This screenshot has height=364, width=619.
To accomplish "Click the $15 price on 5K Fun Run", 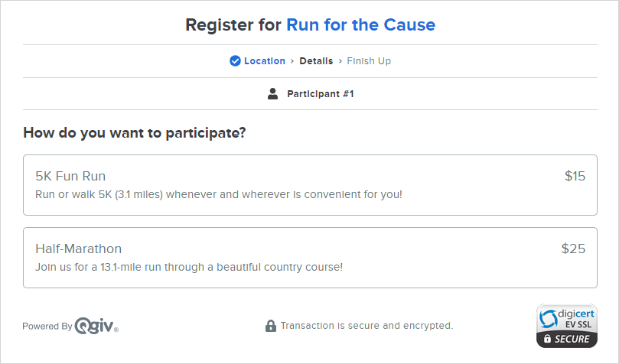I will click(575, 176).
